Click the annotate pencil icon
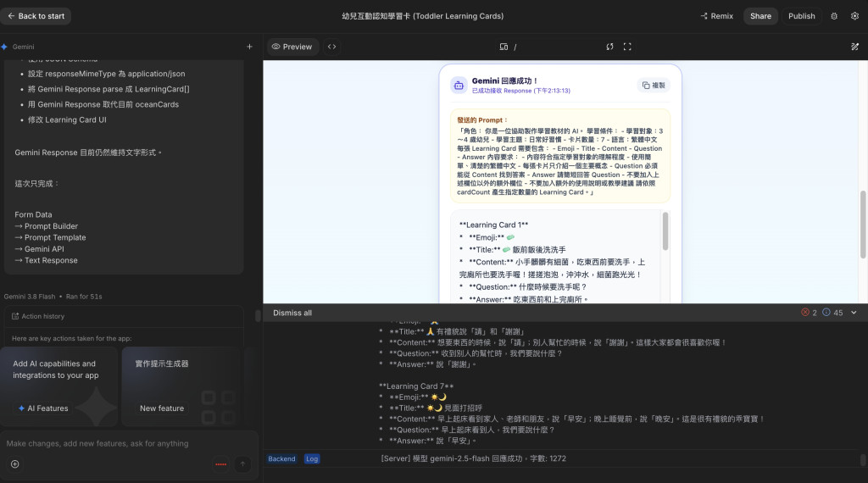 [x=854, y=47]
